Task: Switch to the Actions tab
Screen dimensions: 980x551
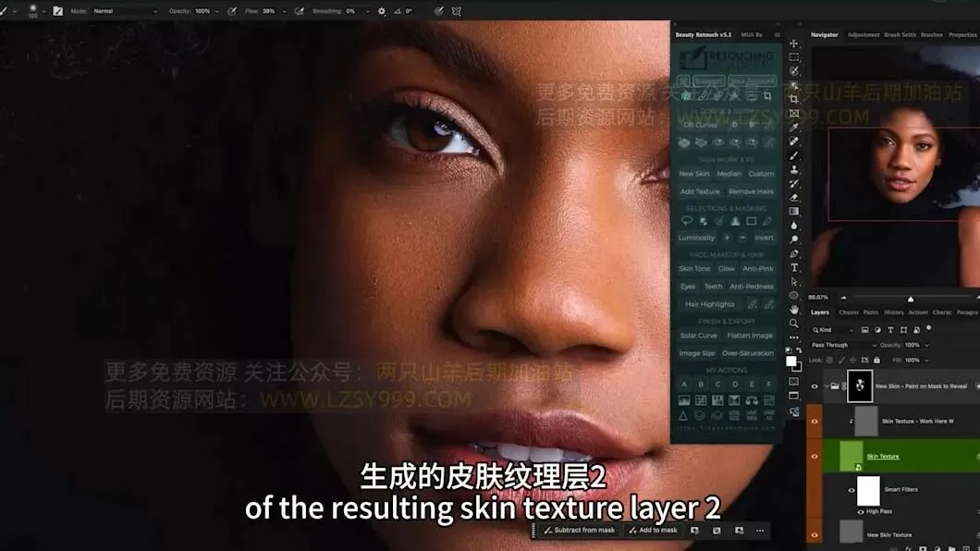Action: (917, 312)
